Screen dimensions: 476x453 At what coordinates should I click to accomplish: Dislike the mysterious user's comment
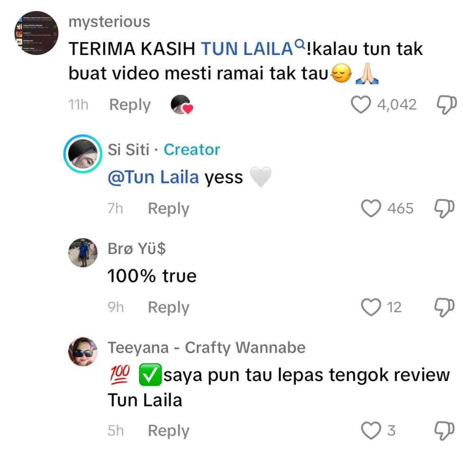coord(447,105)
